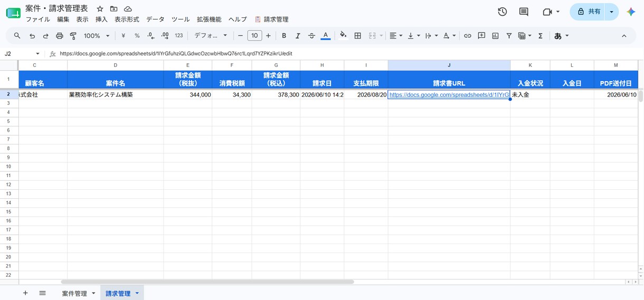
Task: Open the functions sigma menu
Action: tap(541, 36)
